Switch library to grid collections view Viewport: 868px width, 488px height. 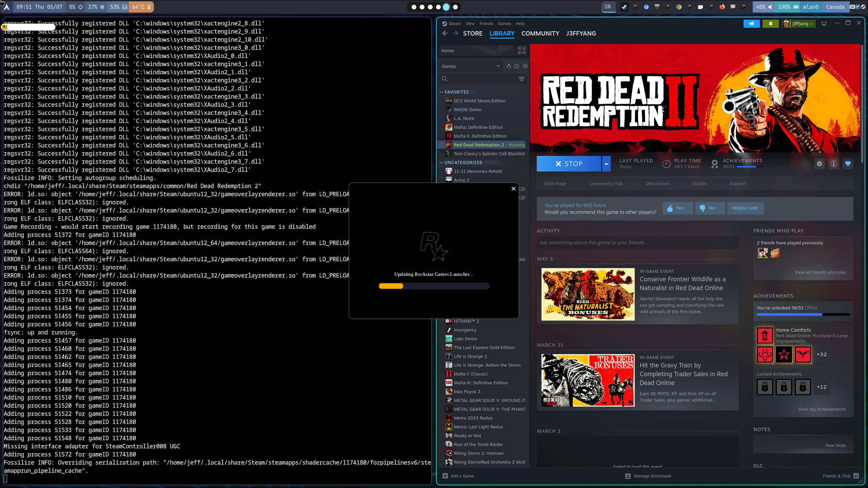tap(522, 50)
